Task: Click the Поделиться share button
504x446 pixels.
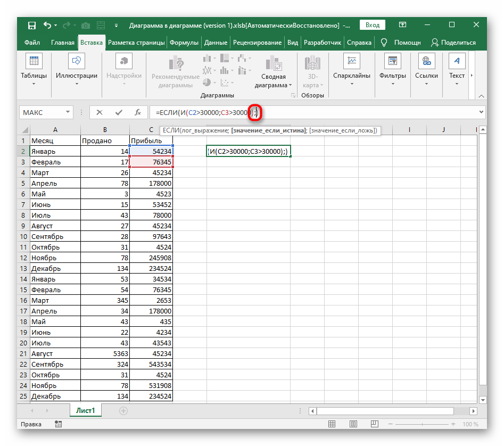Action: [453, 43]
